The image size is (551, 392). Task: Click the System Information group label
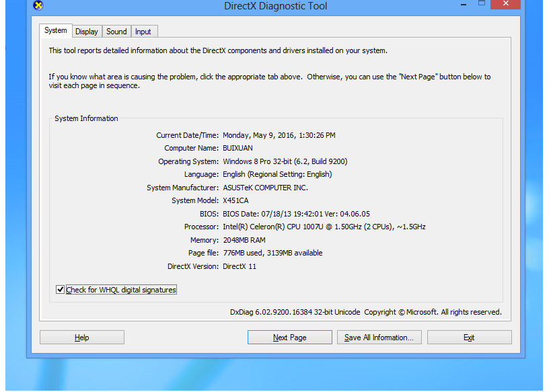[x=86, y=119]
